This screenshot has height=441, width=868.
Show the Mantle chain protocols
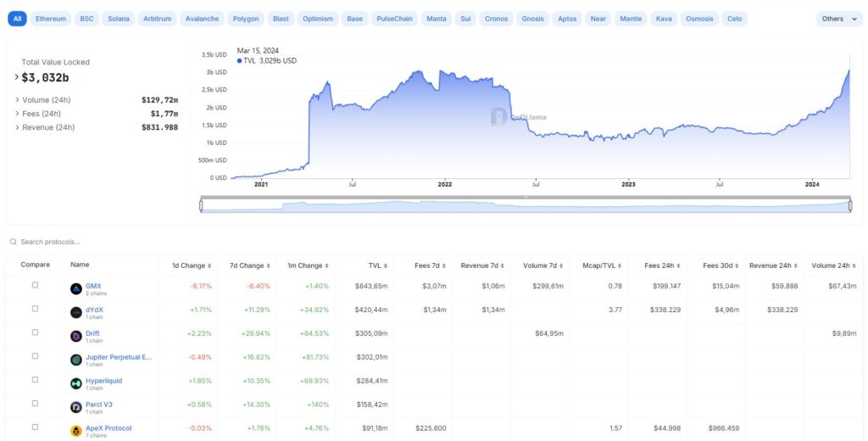tap(631, 19)
